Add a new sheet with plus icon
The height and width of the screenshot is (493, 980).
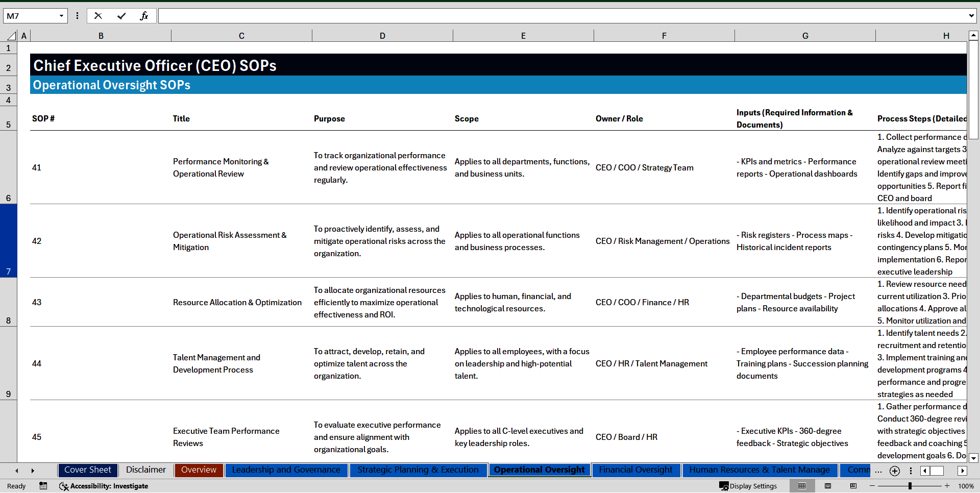click(894, 471)
